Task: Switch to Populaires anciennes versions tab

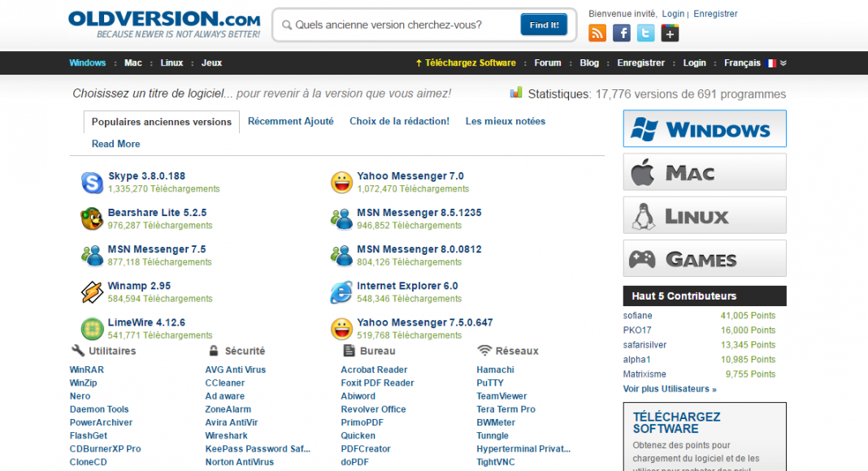Action: coord(162,122)
